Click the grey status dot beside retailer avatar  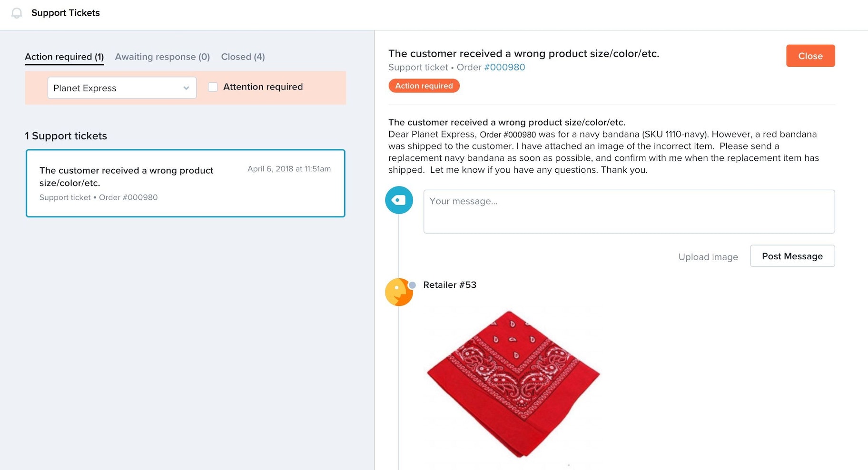tap(413, 285)
